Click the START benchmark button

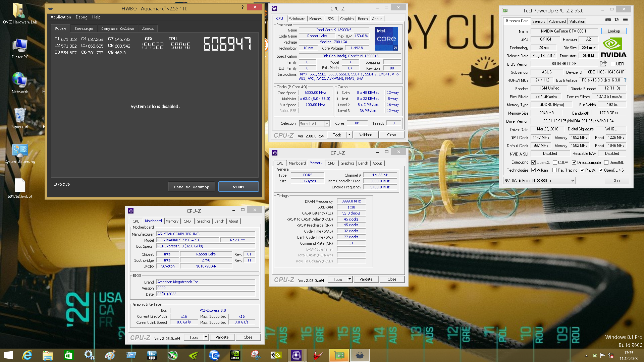click(x=238, y=187)
